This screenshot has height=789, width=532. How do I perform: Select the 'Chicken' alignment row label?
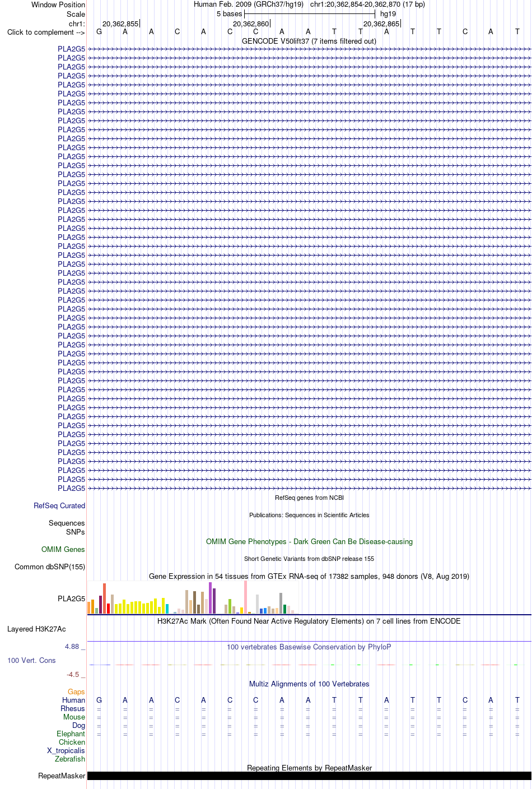click(x=72, y=742)
